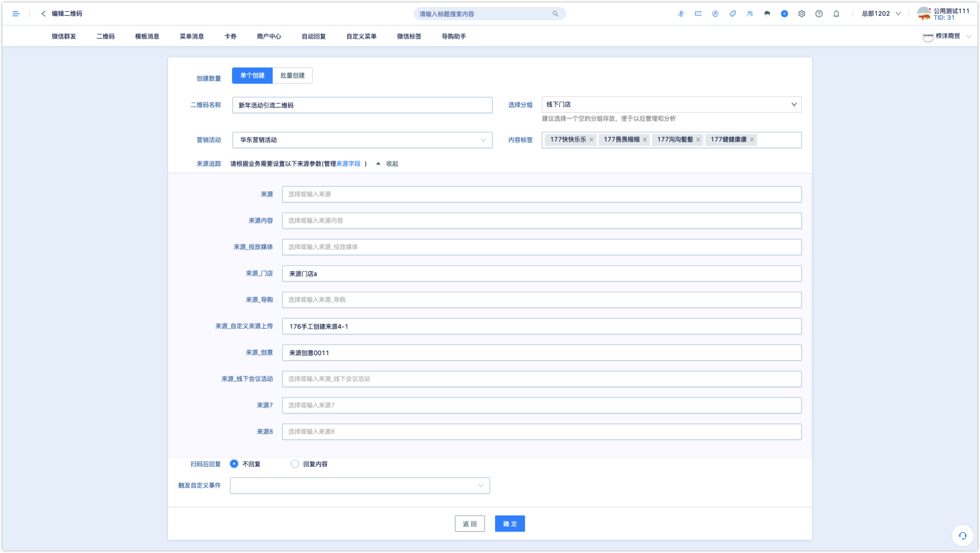Viewport: 980px width, 553px height.
Task: Click the 公用测试111 user avatar
Action: pos(924,14)
